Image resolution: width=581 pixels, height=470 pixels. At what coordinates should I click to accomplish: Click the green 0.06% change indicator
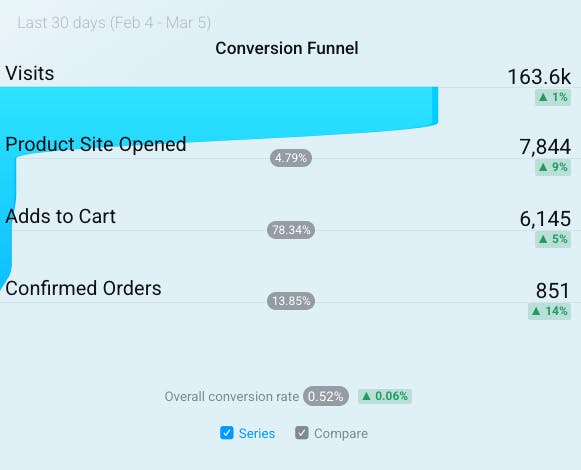pyautogui.click(x=385, y=396)
